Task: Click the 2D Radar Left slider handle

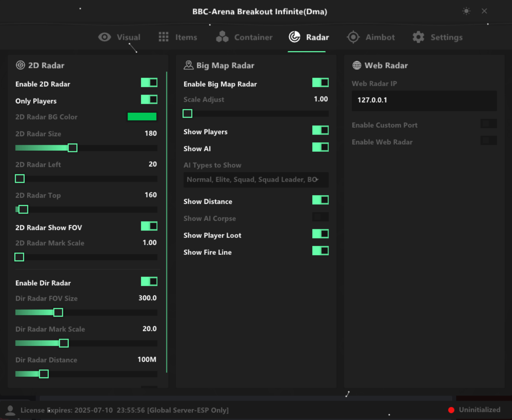Action: (x=20, y=179)
